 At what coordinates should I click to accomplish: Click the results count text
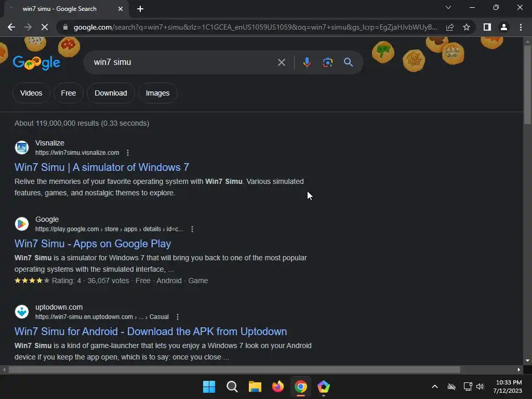(x=82, y=123)
